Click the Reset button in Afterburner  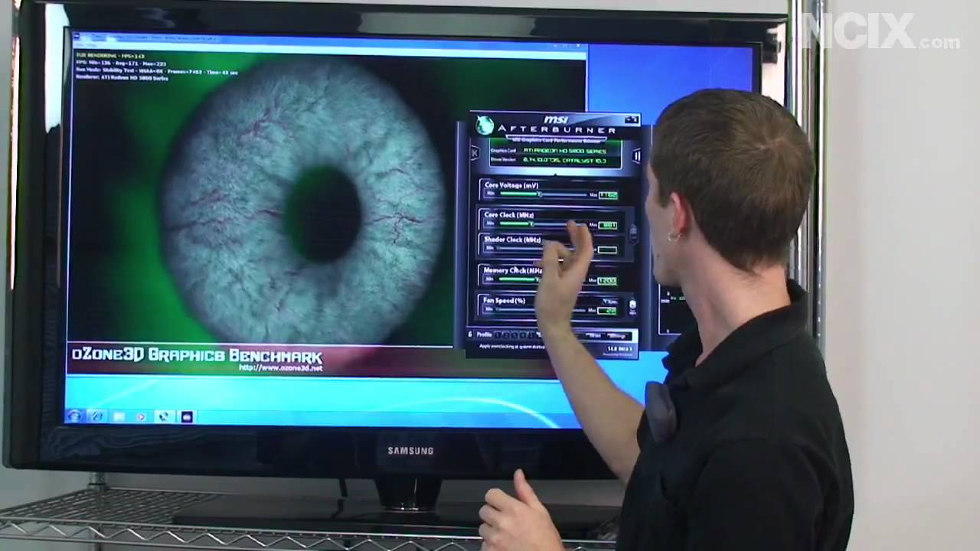point(595,335)
